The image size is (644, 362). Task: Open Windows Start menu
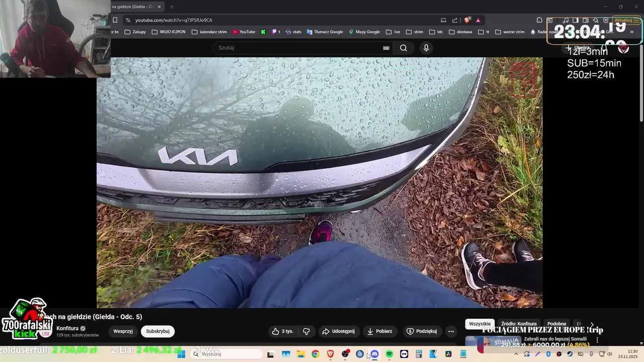(181, 354)
